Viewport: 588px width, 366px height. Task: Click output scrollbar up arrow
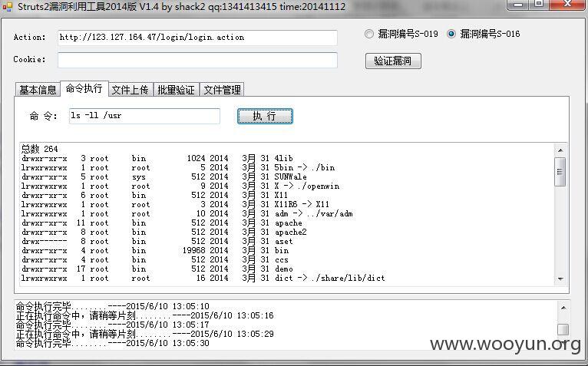click(x=560, y=150)
